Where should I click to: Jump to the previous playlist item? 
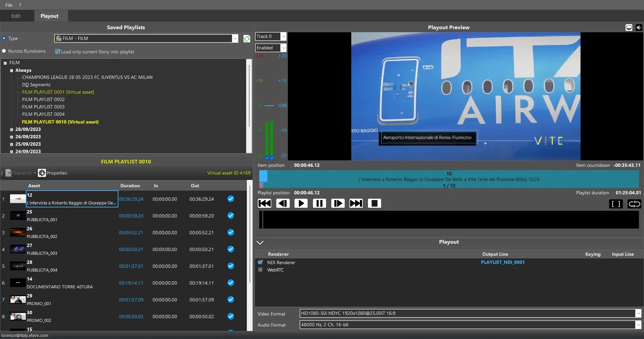tap(265, 203)
